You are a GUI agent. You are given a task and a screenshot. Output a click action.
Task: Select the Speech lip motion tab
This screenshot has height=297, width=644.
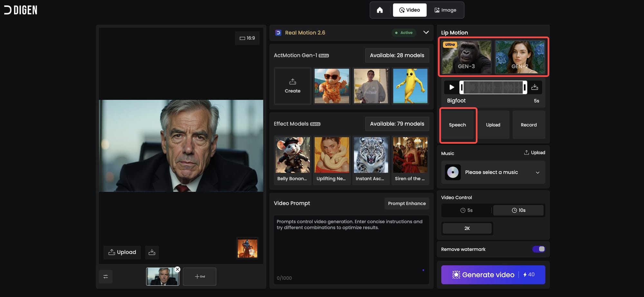coord(458,125)
